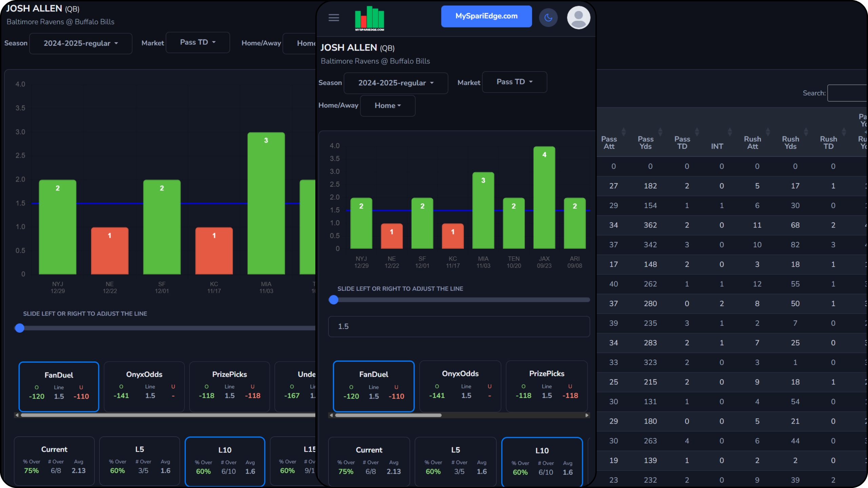
Task: Open the Pass TD market dropdown
Action: click(x=514, y=82)
